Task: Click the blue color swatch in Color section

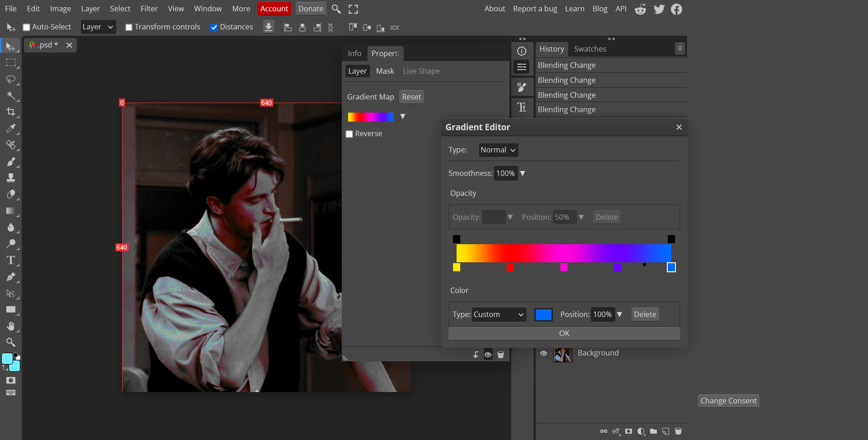Action: pyautogui.click(x=543, y=314)
